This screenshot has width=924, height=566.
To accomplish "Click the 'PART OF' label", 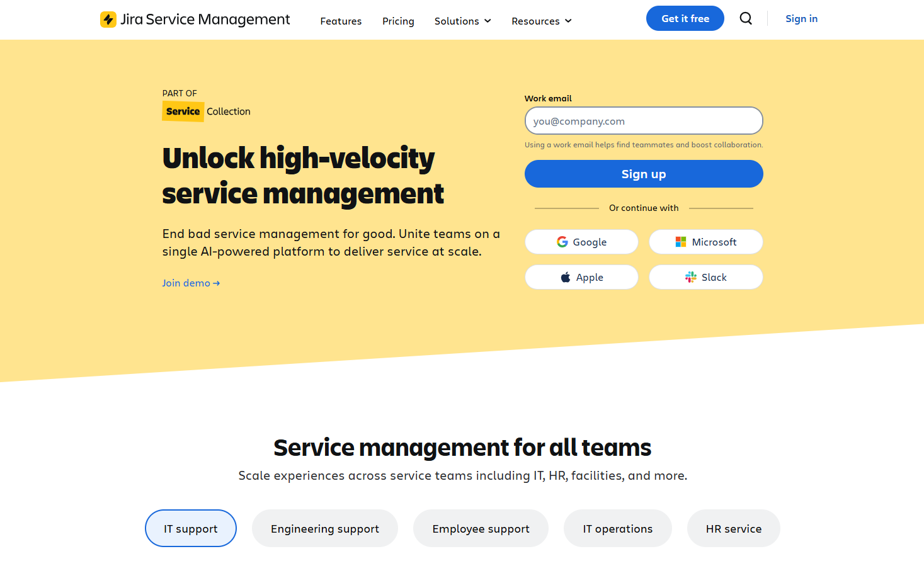I will (180, 93).
